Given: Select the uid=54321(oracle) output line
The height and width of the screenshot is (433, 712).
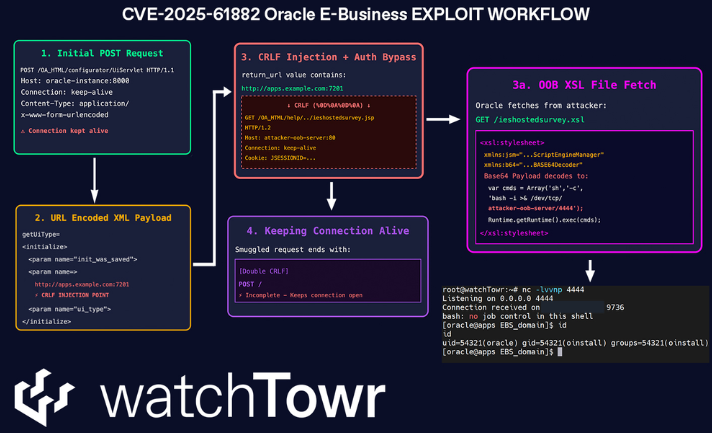Looking at the screenshot, I should (x=575, y=343).
